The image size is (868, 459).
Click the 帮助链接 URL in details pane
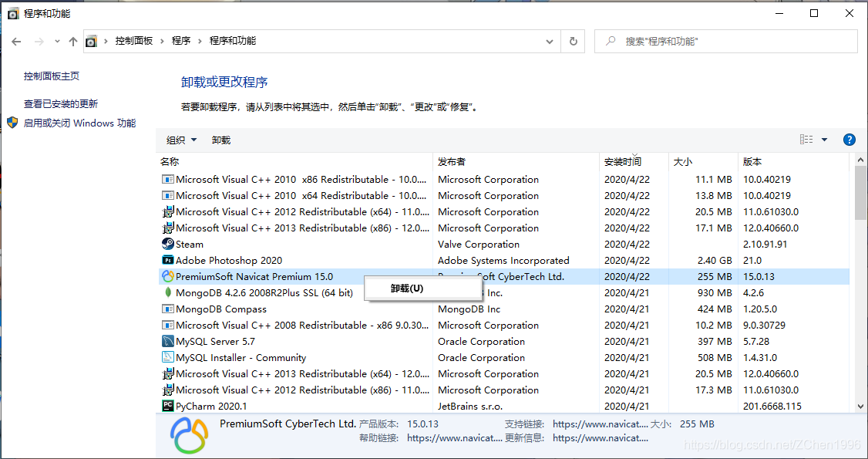pyautogui.click(x=455, y=438)
